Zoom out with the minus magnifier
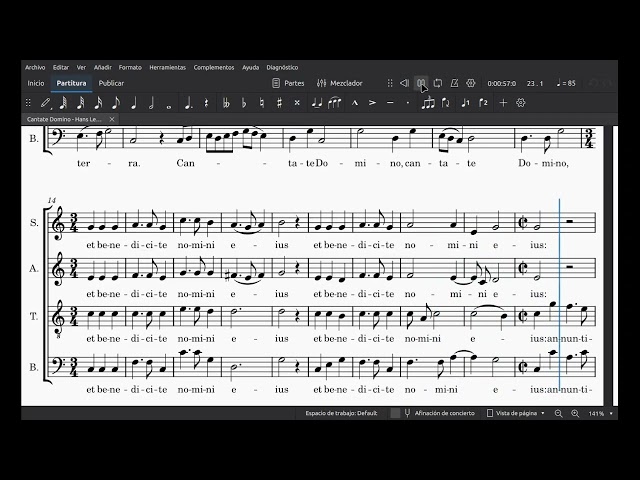640x480 pixels. click(x=558, y=413)
